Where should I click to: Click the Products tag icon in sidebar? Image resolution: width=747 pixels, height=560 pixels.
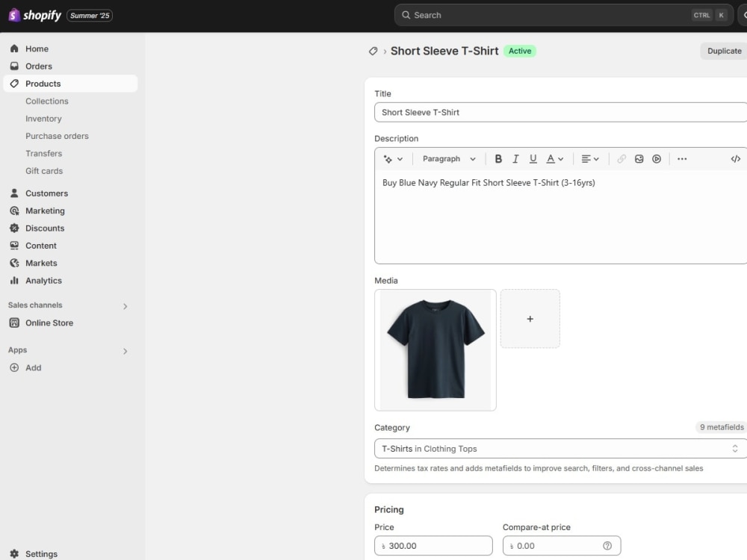pos(14,84)
